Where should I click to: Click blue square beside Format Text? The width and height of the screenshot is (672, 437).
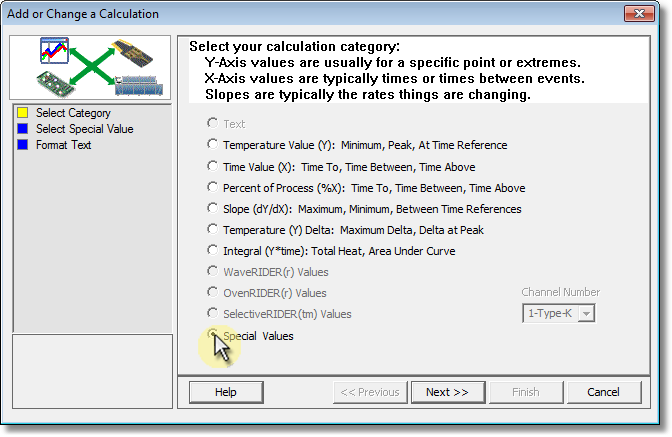click(23, 144)
